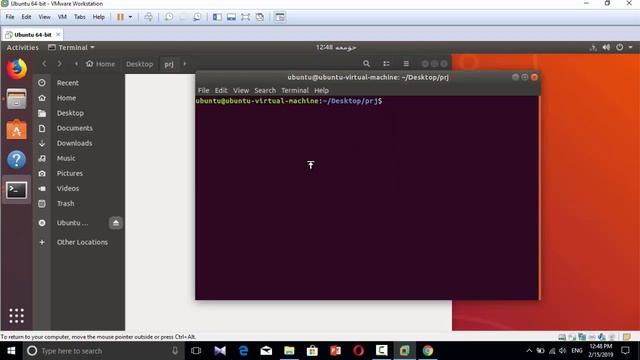Open the VMware File menu
Viewport: 640px width, 360px height.
coord(10,17)
